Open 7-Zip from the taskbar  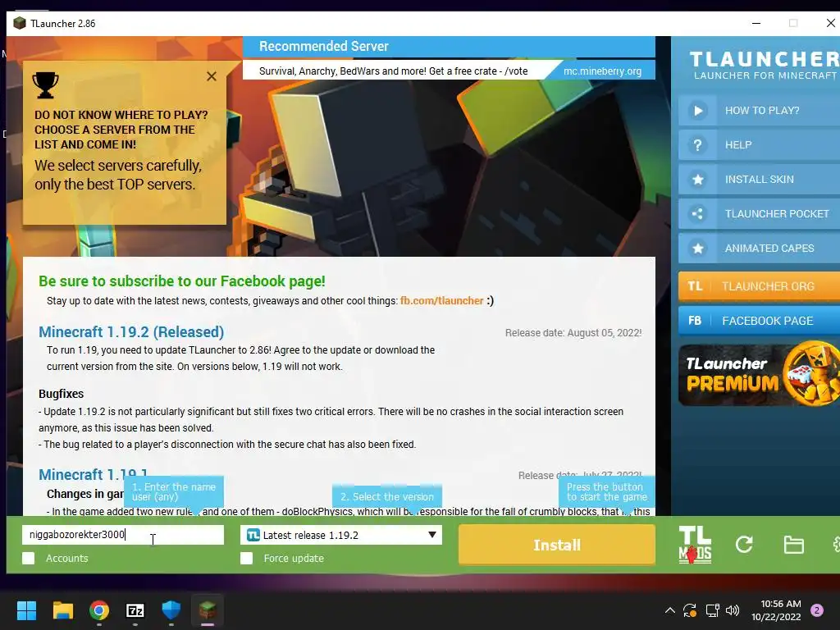tap(135, 610)
